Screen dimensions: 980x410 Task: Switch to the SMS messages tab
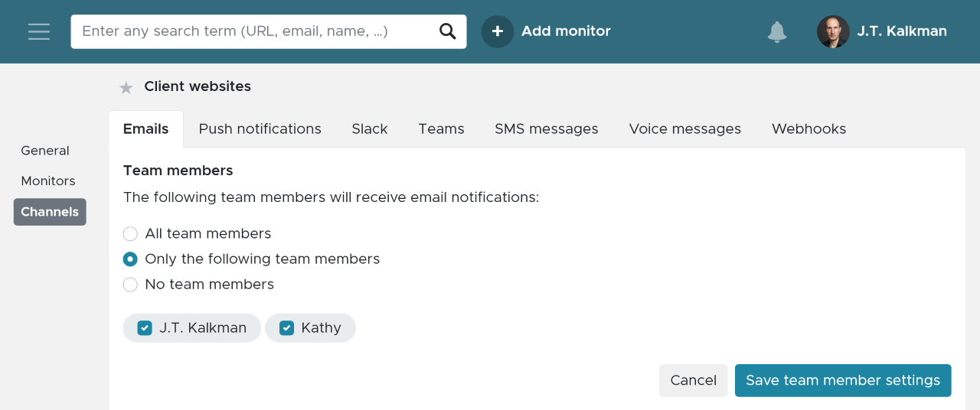[x=547, y=129]
